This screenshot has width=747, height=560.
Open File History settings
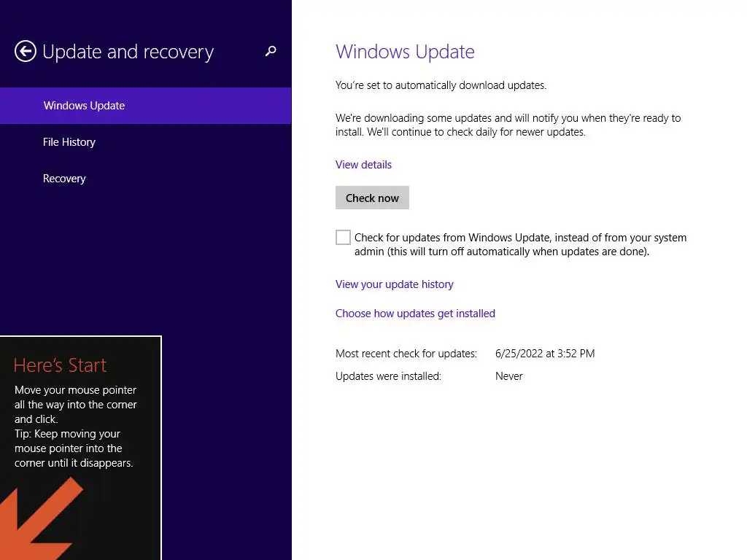tap(145, 142)
